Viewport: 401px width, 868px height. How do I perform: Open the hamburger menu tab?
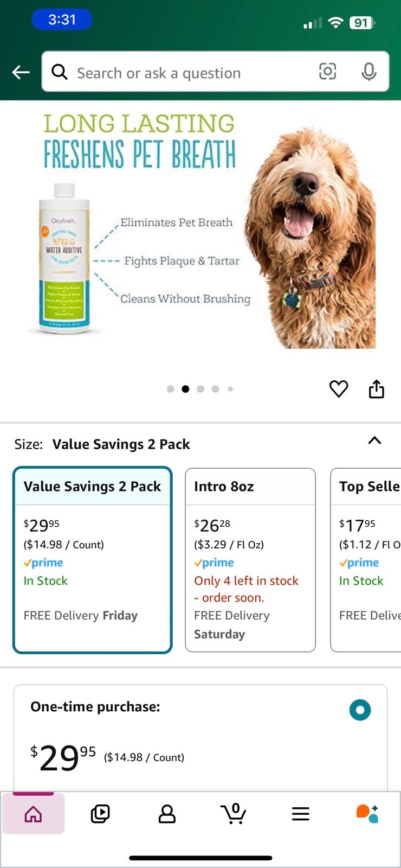(300, 814)
